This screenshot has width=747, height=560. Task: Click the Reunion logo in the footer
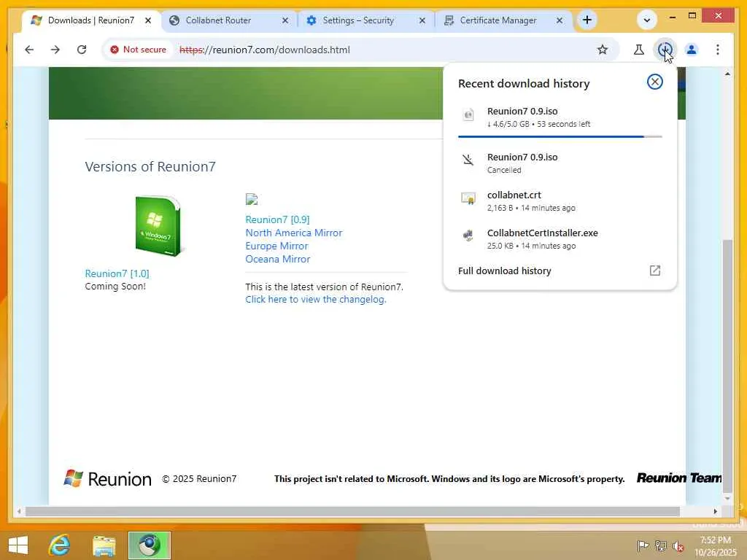click(x=108, y=478)
